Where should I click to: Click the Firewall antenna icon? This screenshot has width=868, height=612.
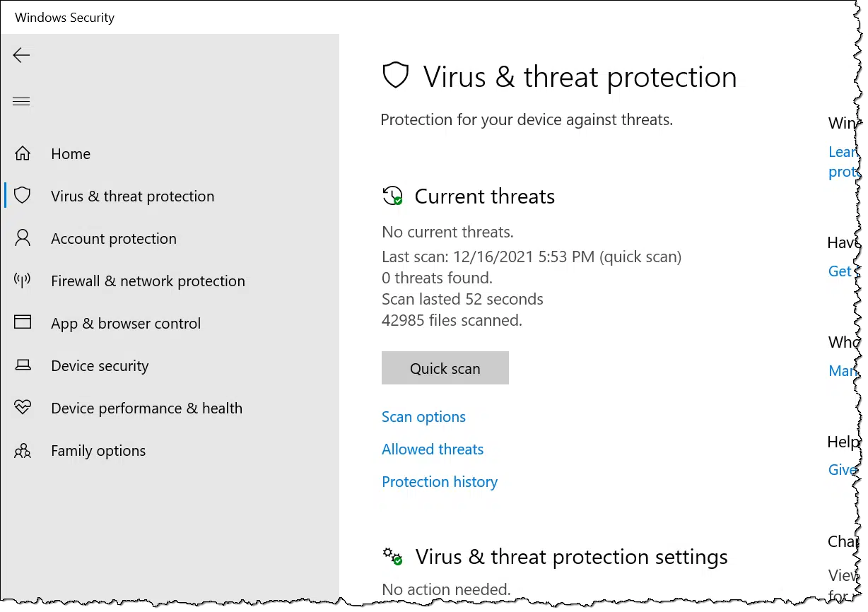pos(23,281)
